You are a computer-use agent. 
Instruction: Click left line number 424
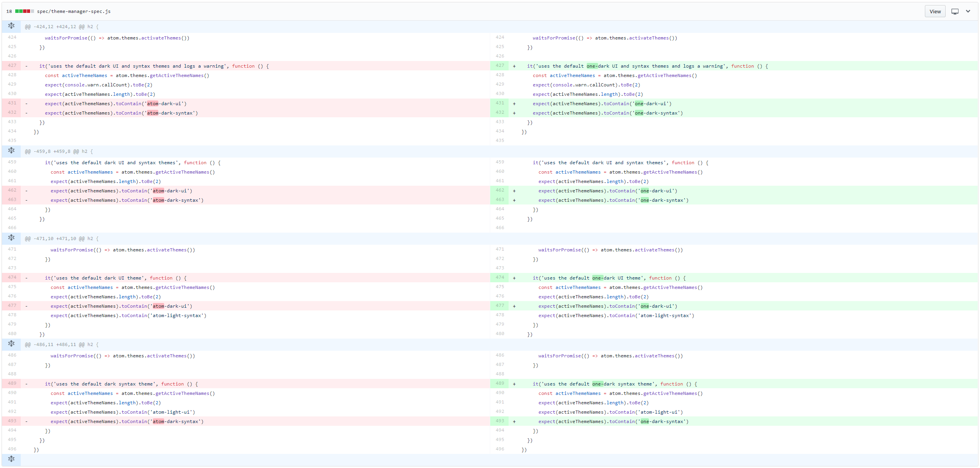click(12, 38)
